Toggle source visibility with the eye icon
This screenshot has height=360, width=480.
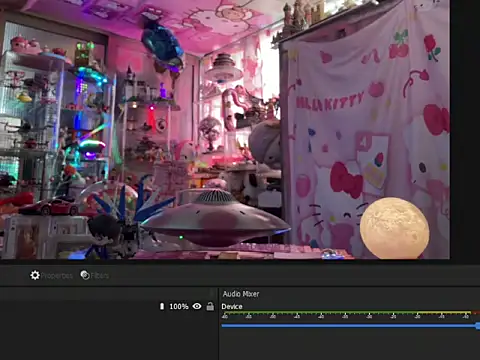197,306
